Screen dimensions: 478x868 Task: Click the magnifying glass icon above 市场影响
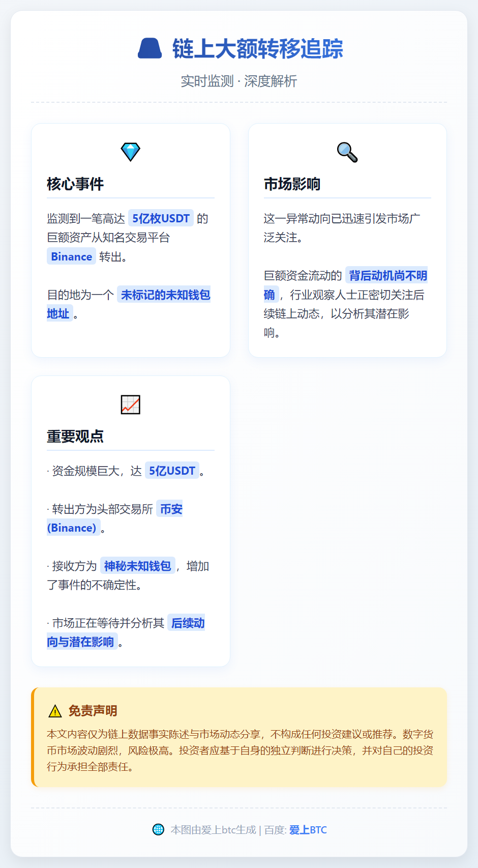347,152
